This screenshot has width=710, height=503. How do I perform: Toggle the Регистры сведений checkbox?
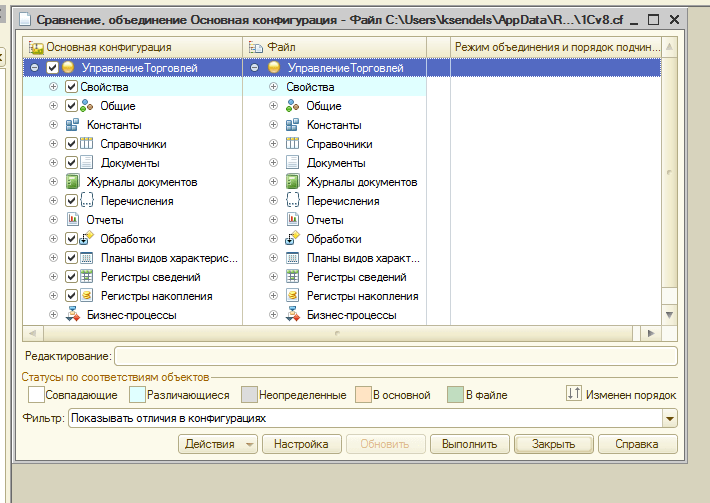(72, 277)
